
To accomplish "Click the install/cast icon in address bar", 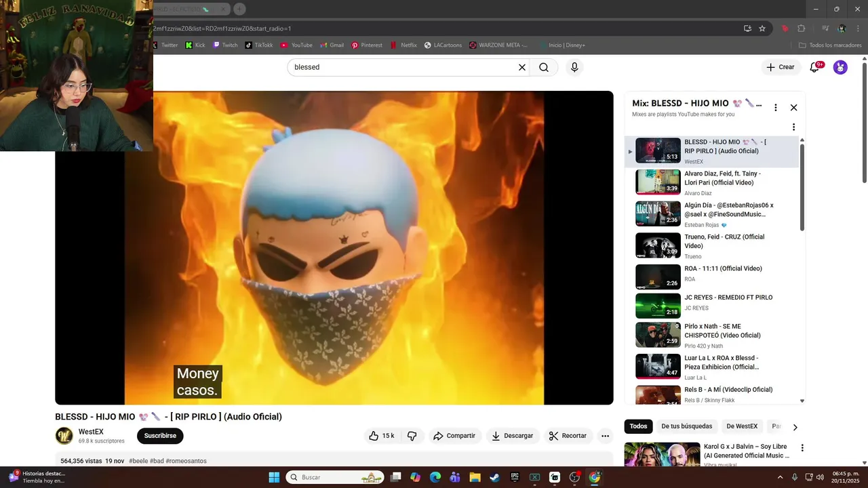I will [x=747, y=28].
